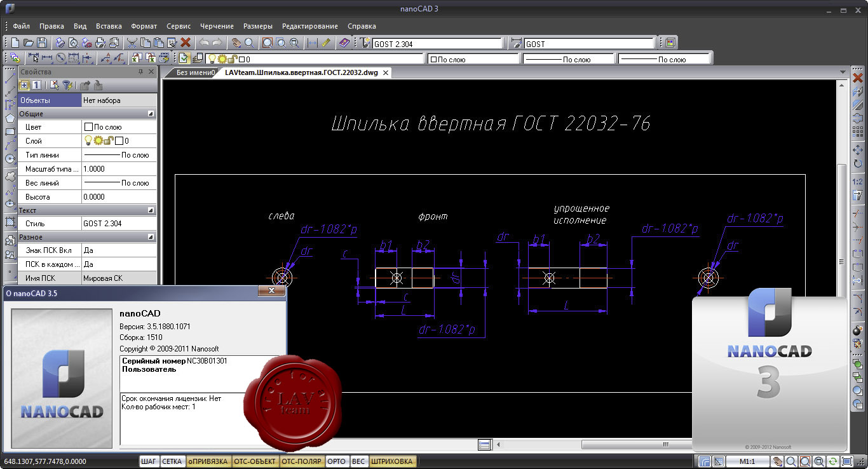Select the Move tool in right toolbar
868x469 pixels.
[857, 150]
